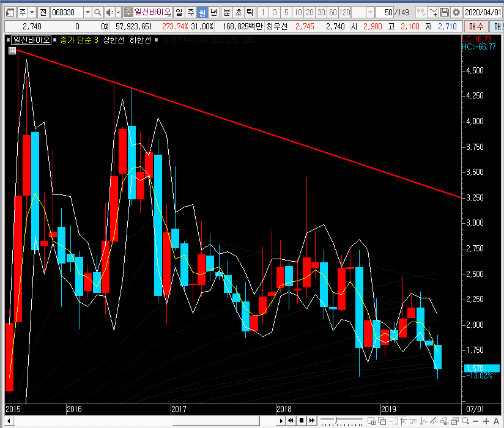
Task: Click the LC:16.73 label
Action: (476, 39)
